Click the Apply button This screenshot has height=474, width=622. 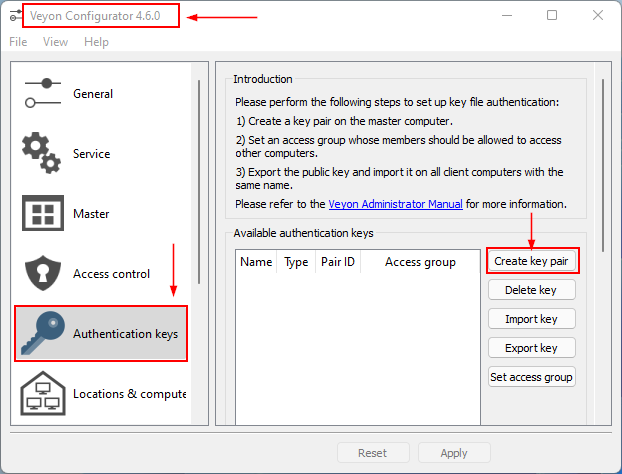pyautogui.click(x=454, y=453)
